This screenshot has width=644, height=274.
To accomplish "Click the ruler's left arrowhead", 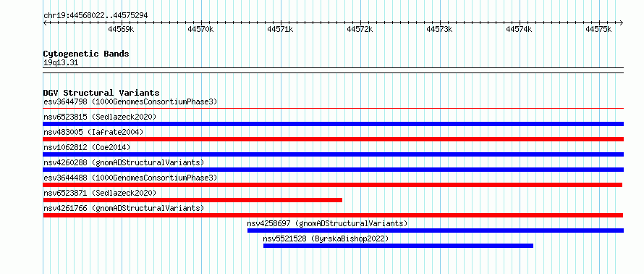I will (45, 22).
